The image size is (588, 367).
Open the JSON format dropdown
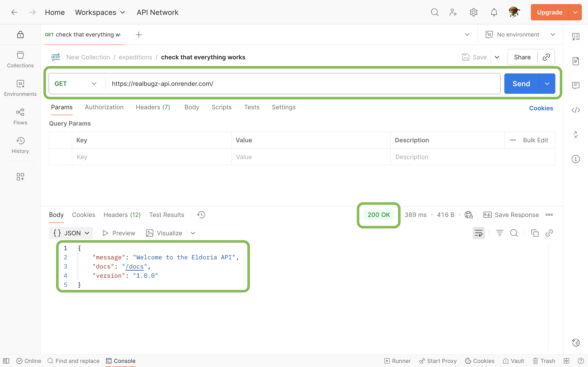(x=71, y=233)
